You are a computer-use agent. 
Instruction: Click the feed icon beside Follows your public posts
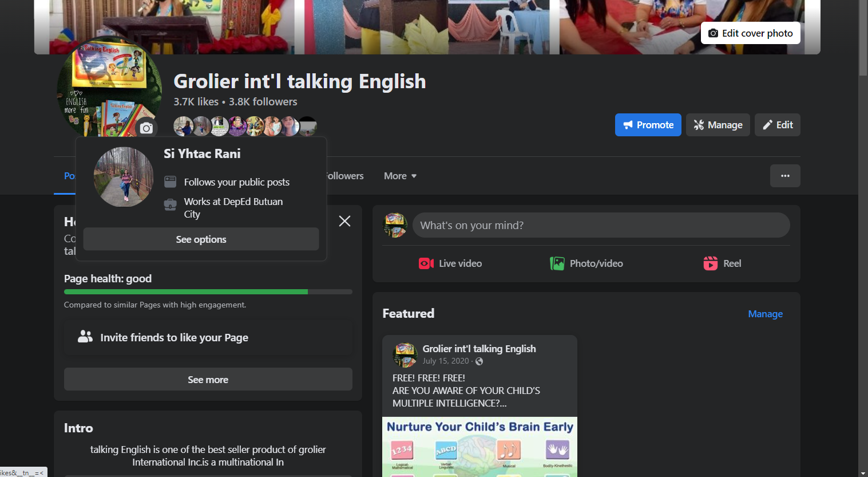pyautogui.click(x=171, y=182)
